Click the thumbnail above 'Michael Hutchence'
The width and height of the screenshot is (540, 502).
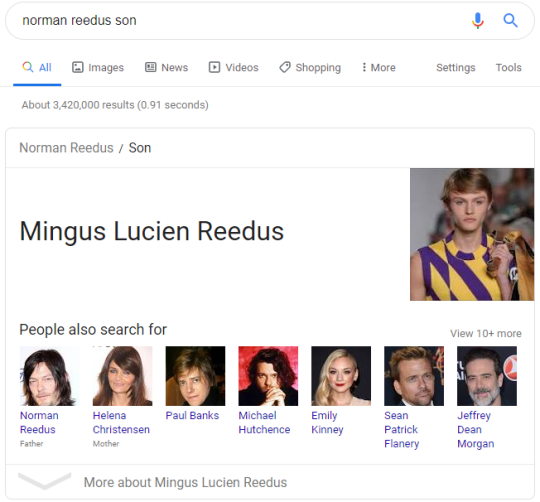[x=268, y=376]
